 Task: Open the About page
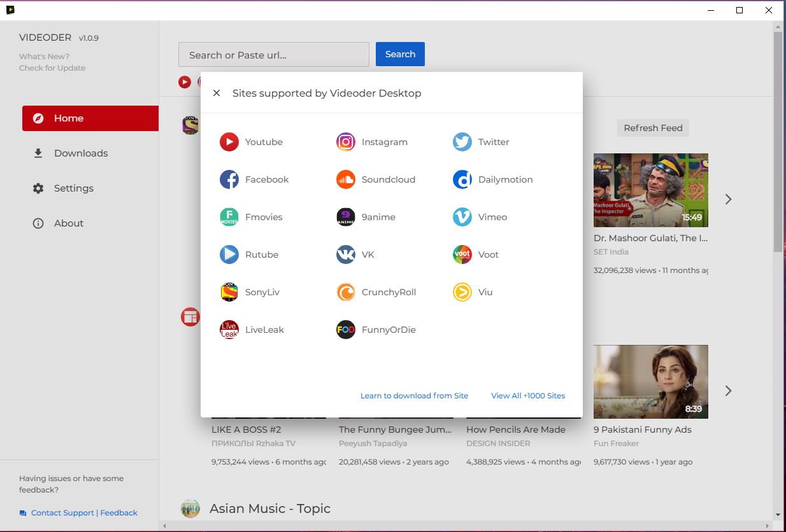pyautogui.click(x=69, y=223)
